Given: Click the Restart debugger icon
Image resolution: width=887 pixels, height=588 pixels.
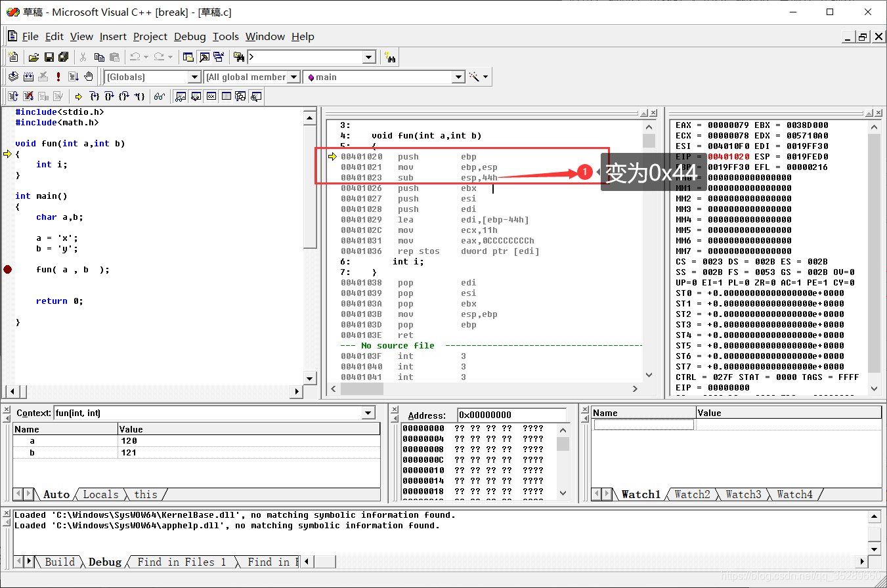Looking at the screenshot, I should pos(13,96).
